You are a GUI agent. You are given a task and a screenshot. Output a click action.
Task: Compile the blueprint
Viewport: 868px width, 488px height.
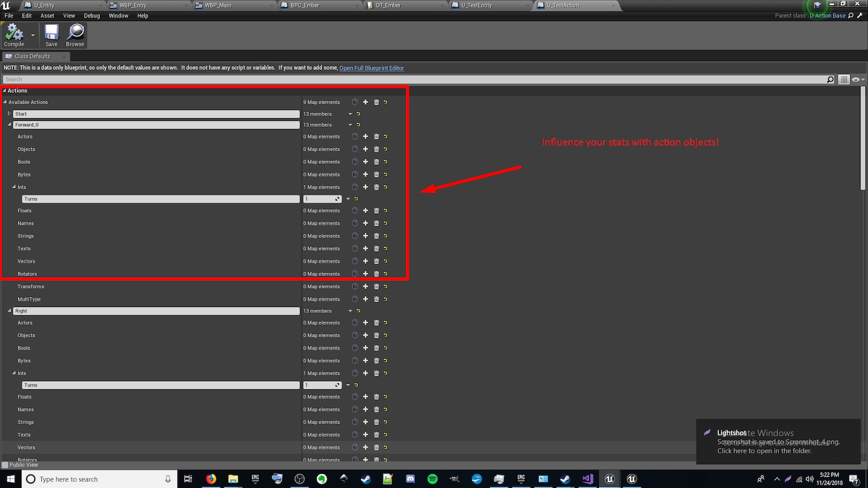click(13, 35)
